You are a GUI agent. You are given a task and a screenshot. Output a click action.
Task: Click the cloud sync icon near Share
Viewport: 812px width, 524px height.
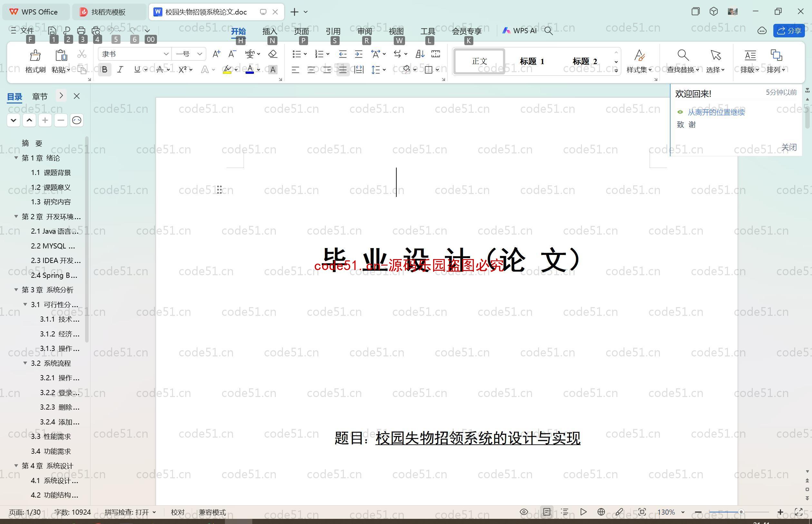(762, 31)
